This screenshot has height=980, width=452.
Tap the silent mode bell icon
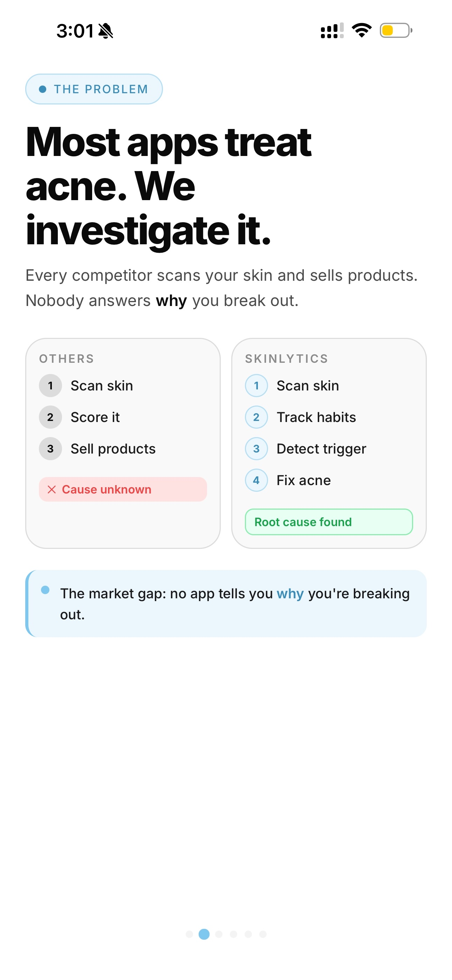(x=105, y=31)
